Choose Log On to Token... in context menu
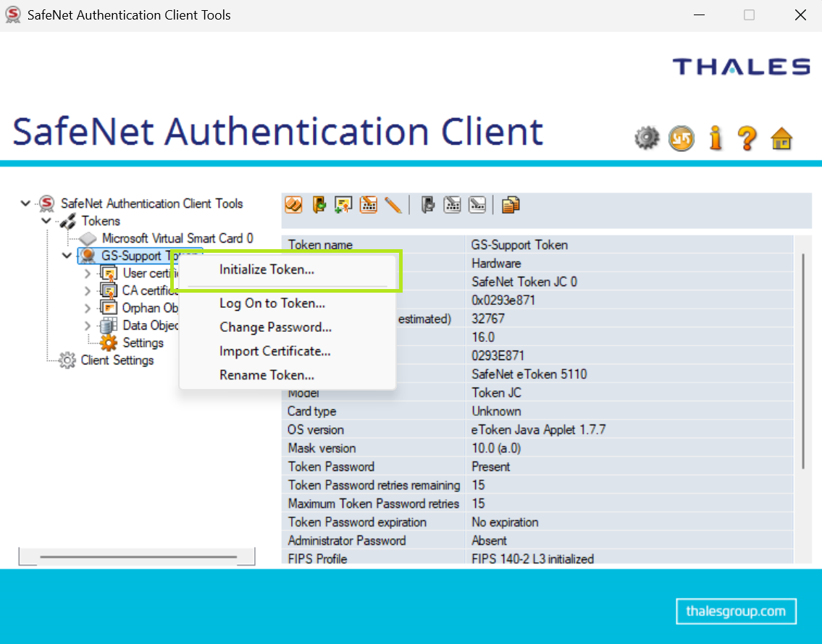Viewport: 822px width, 644px height. (x=287, y=303)
